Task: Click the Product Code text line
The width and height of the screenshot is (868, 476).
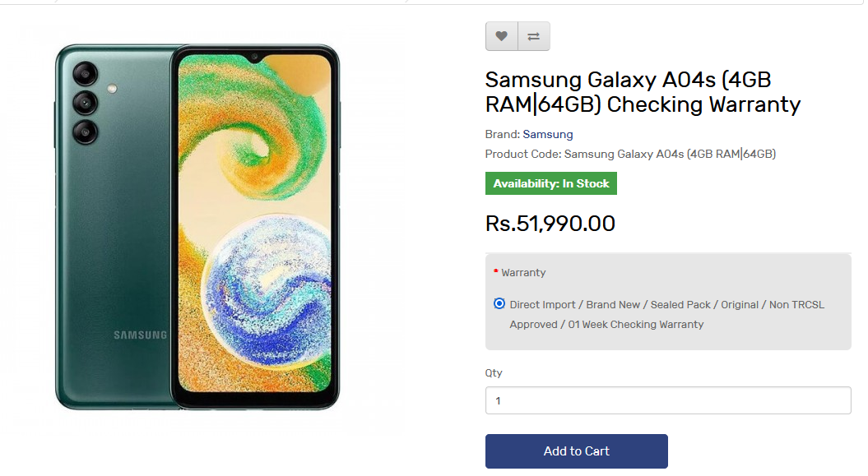Action: (x=630, y=155)
